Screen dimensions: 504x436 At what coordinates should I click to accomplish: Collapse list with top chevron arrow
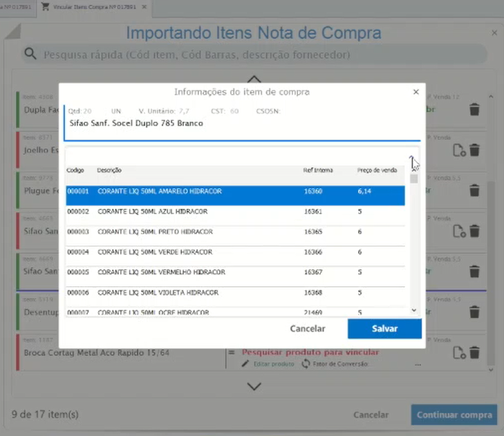(254, 79)
